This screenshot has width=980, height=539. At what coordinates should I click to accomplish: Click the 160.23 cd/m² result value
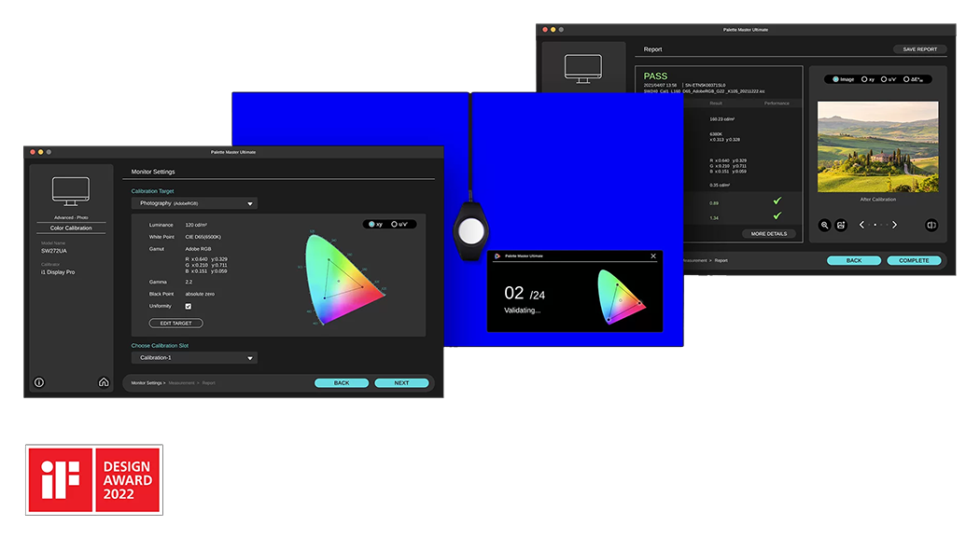[721, 119]
